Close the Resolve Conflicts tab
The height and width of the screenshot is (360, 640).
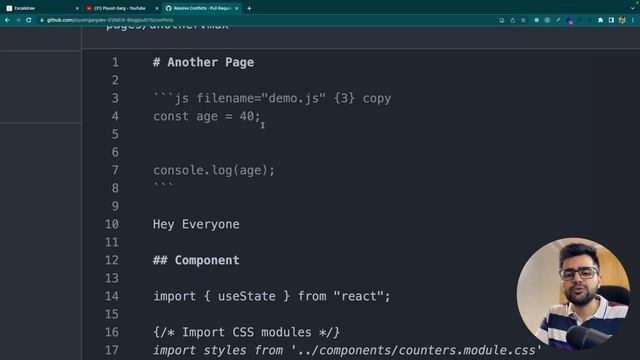236,8
